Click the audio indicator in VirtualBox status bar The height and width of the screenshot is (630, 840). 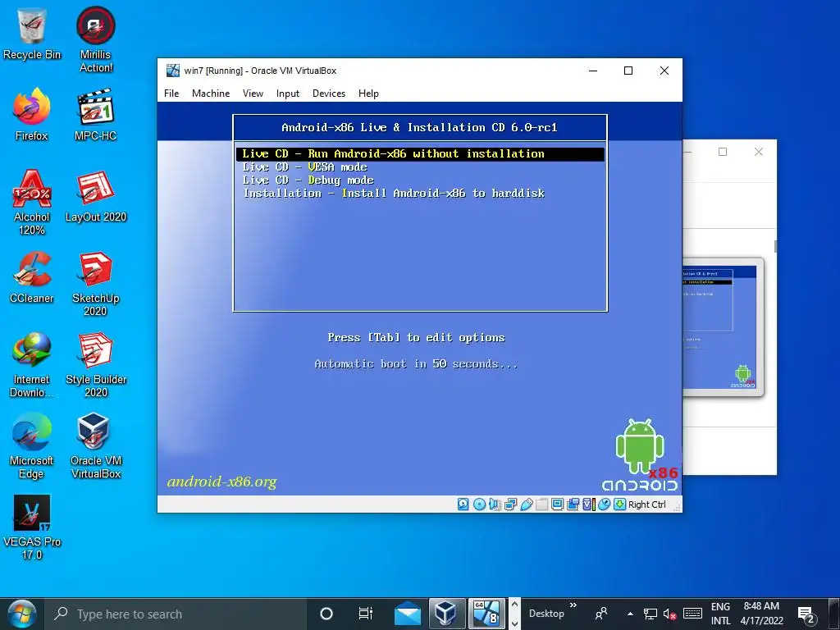[495, 504]
